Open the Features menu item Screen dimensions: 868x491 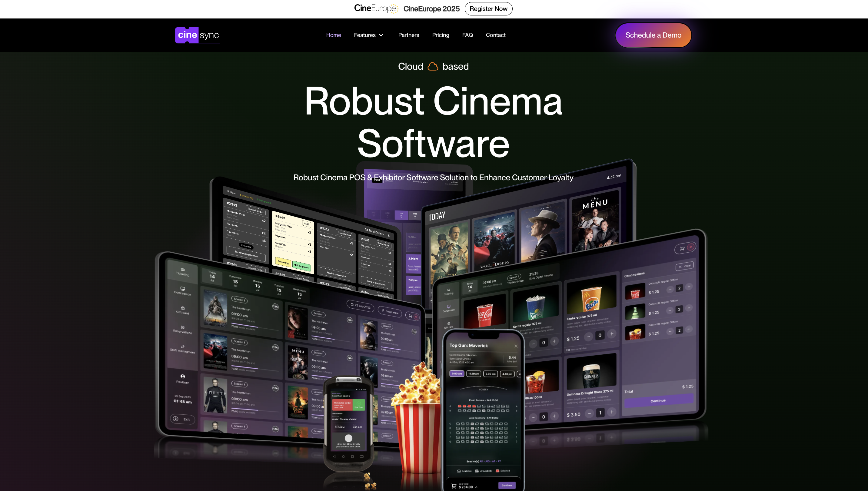tap(364, 35)
